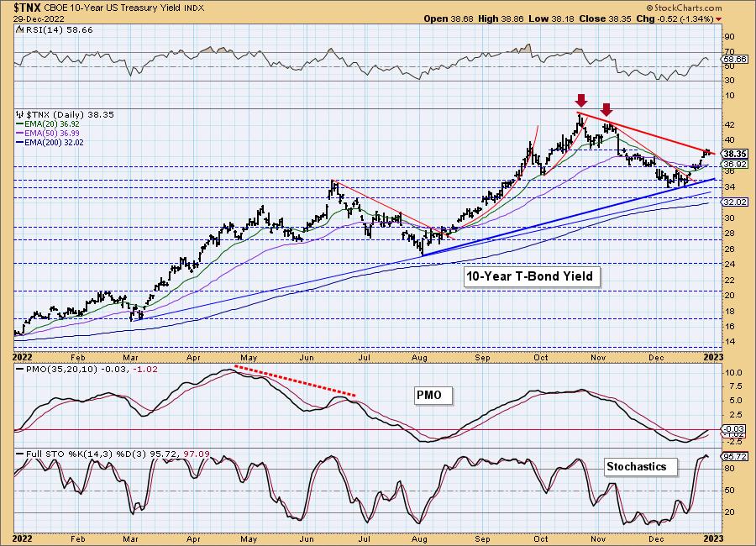Click the Full STO legend line icon

pos(20,454)
